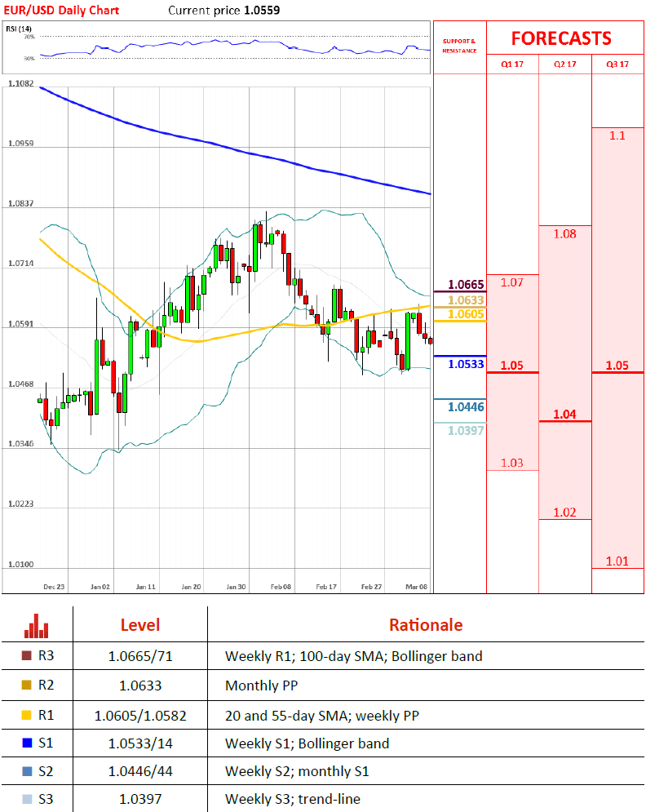Viewport: 646px width, 812px height.
Task: Click the S1 row label
Action: pos(46,743)
